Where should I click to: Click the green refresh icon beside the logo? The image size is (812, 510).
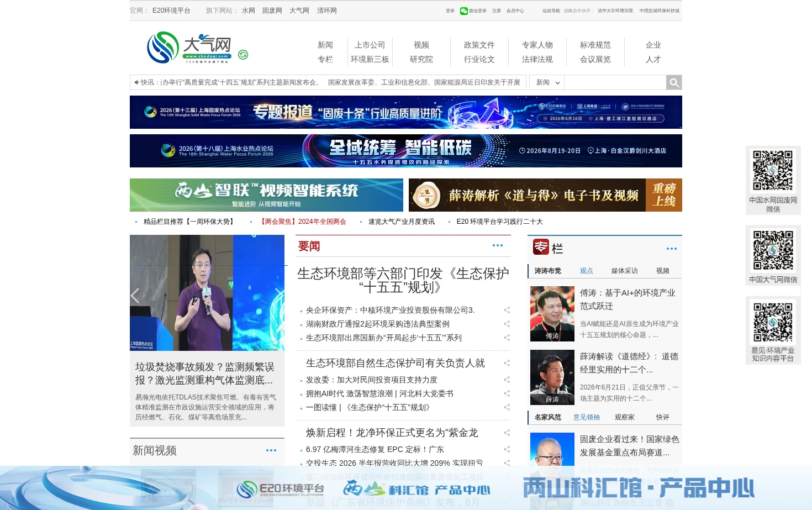click(243, 55)
